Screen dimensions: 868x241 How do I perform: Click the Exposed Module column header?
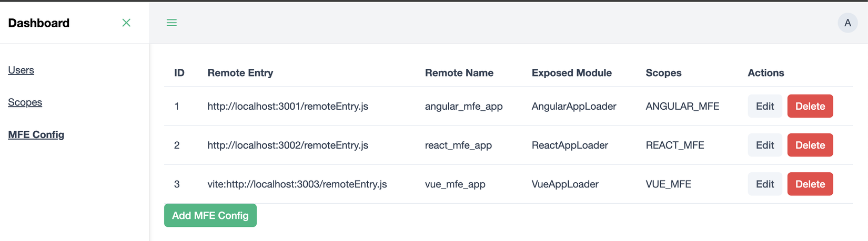(571, 73)
